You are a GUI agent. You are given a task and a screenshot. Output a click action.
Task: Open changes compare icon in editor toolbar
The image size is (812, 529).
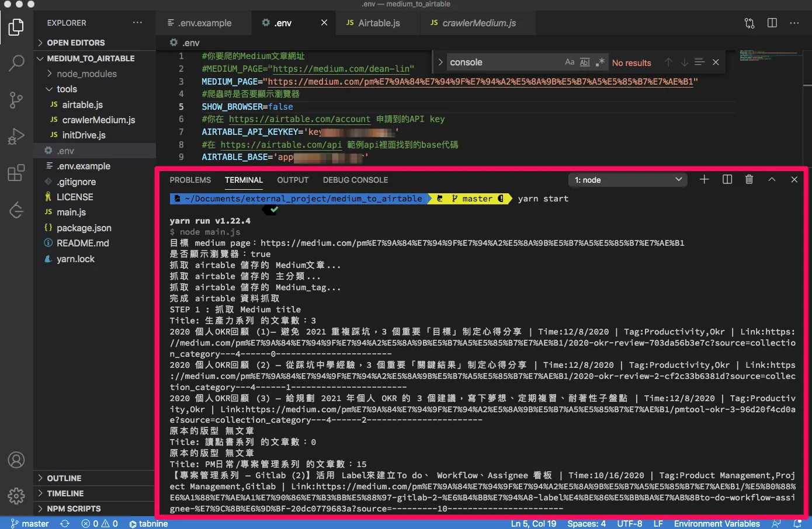pyautogui.click(x=749, y=23)
